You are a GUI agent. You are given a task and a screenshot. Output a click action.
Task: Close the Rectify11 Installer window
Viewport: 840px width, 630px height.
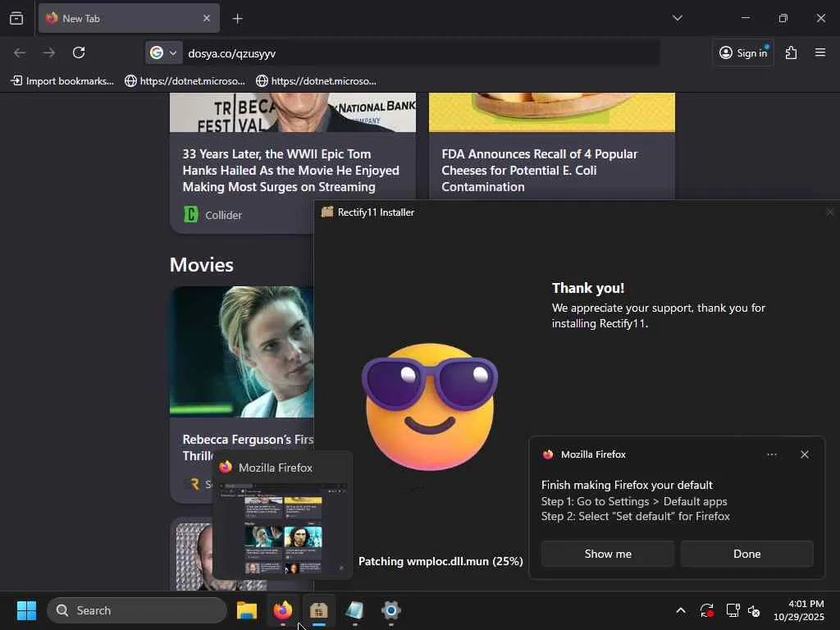click(829, 212)
